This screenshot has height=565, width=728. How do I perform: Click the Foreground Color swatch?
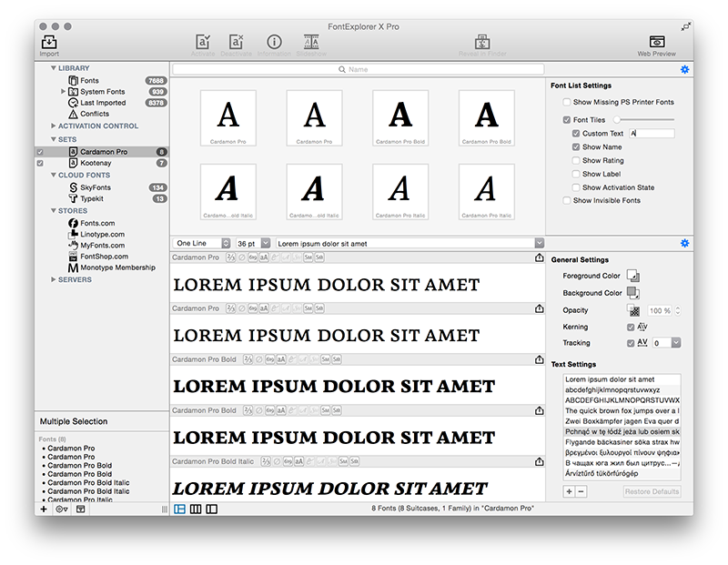click(x=632, y=277)
